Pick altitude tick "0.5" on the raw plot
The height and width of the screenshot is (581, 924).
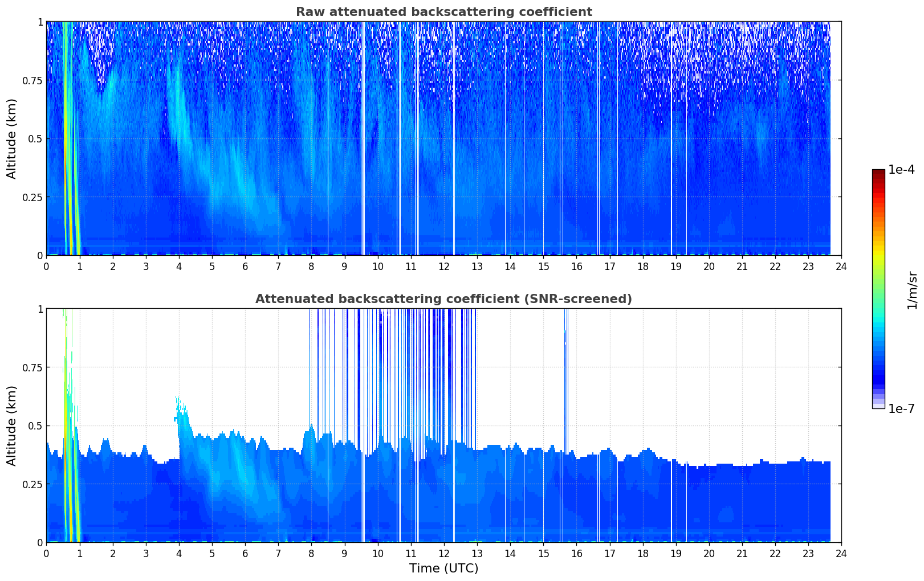click(x=35, y=138)
